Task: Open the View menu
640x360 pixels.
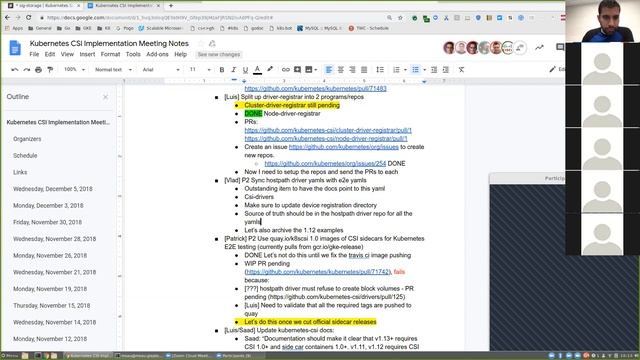Action: (67, 54)
